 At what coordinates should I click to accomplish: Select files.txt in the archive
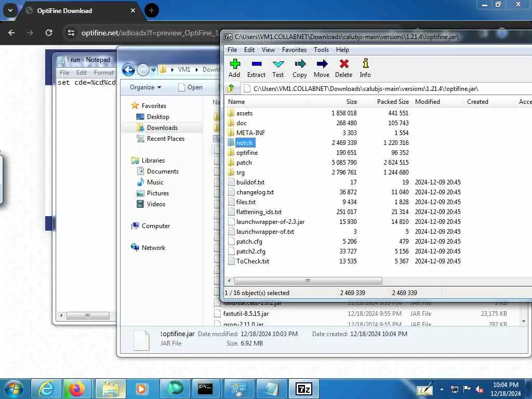(246, 202)
